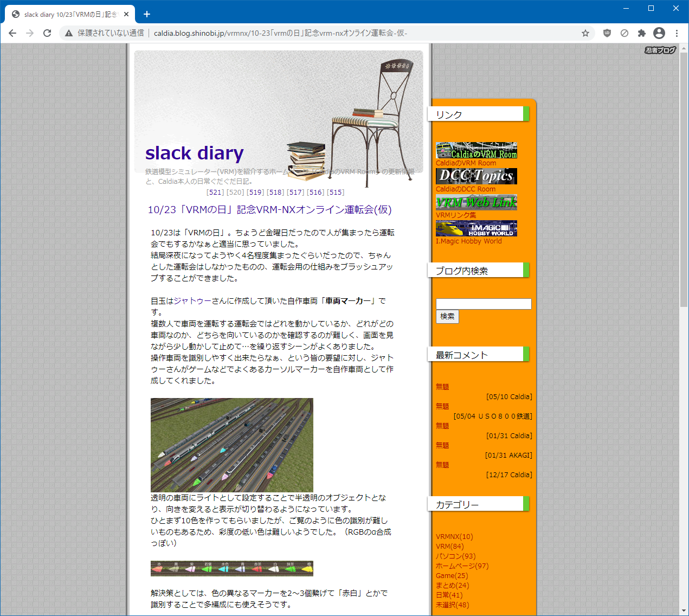Open a new browser tab
Screen dimensions: 689x616
click(147, 14)
